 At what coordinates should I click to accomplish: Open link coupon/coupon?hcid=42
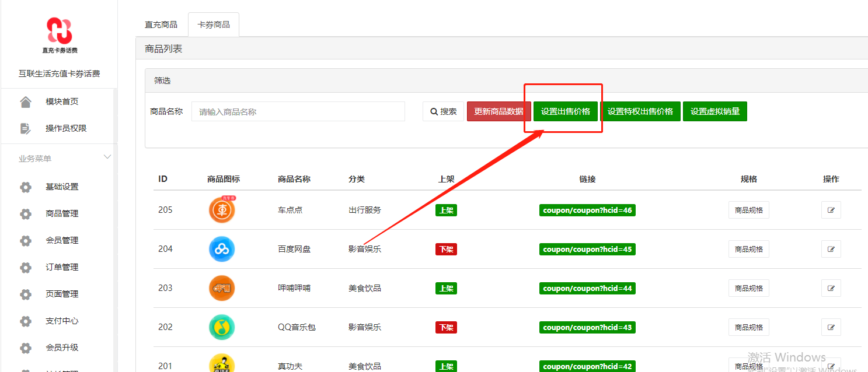(x=587, y=366)
